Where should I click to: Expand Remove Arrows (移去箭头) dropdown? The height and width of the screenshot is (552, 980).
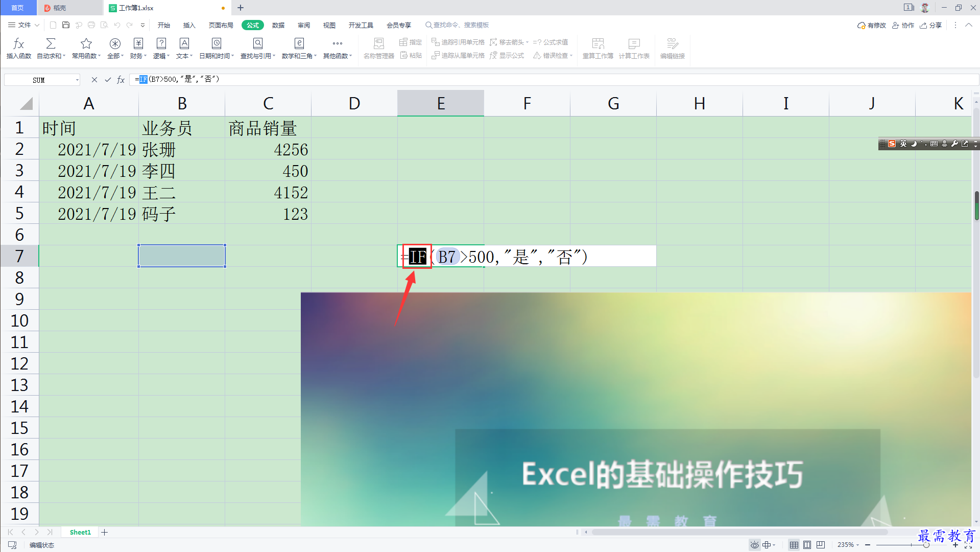(527, 42)
